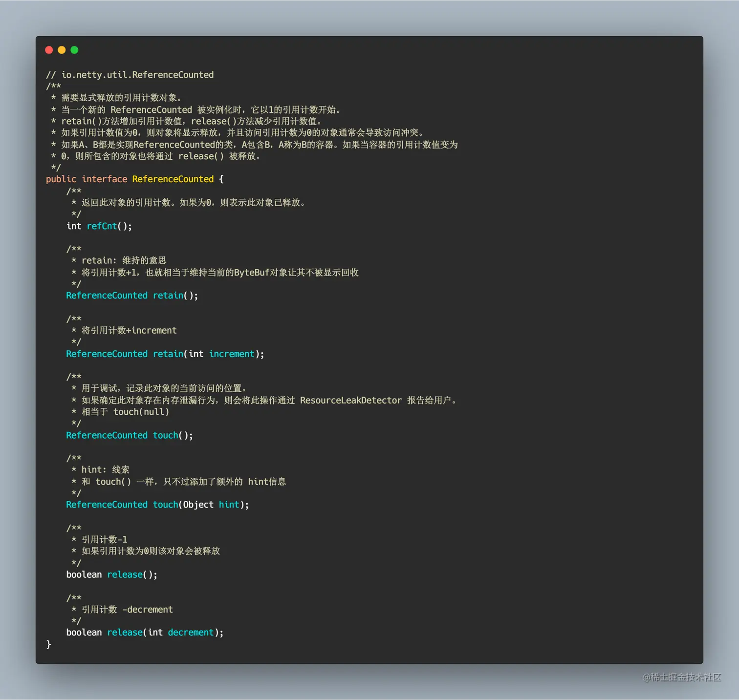The width and height of the screenshot is (739, 700).
Task: Click the Object type in touch method
Action: coord(198,504)
